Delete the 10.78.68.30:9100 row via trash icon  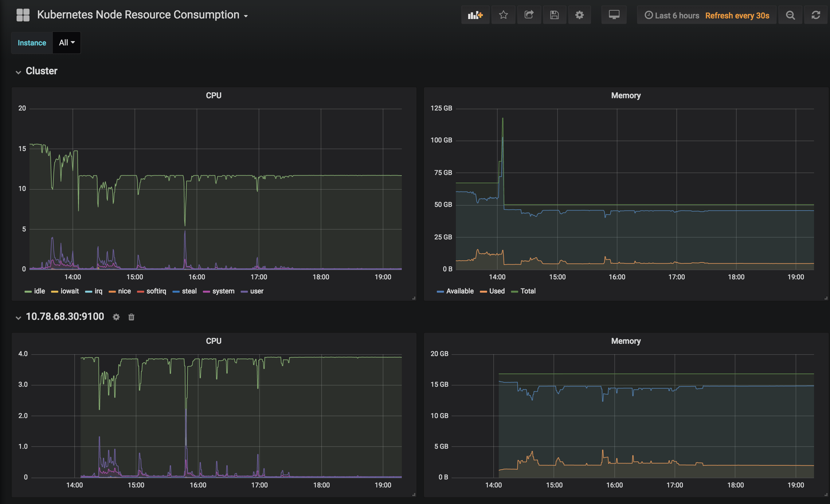(x=131, y=317)
